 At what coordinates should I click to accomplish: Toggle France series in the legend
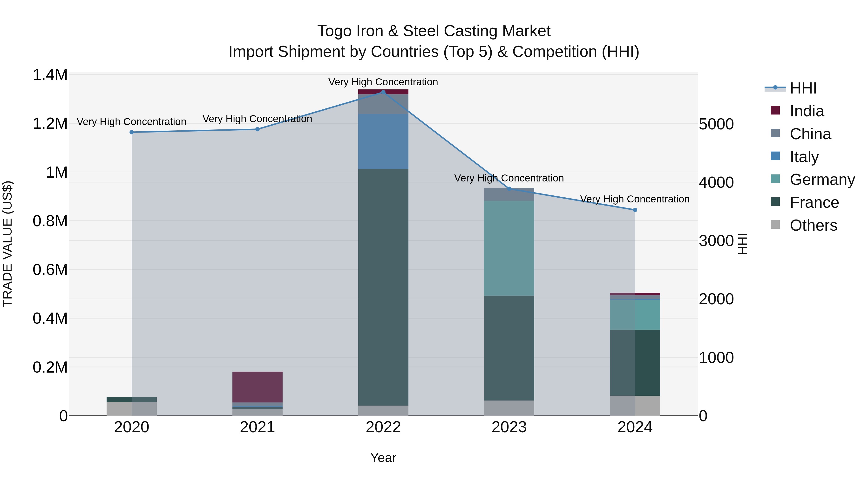(805, 202)
